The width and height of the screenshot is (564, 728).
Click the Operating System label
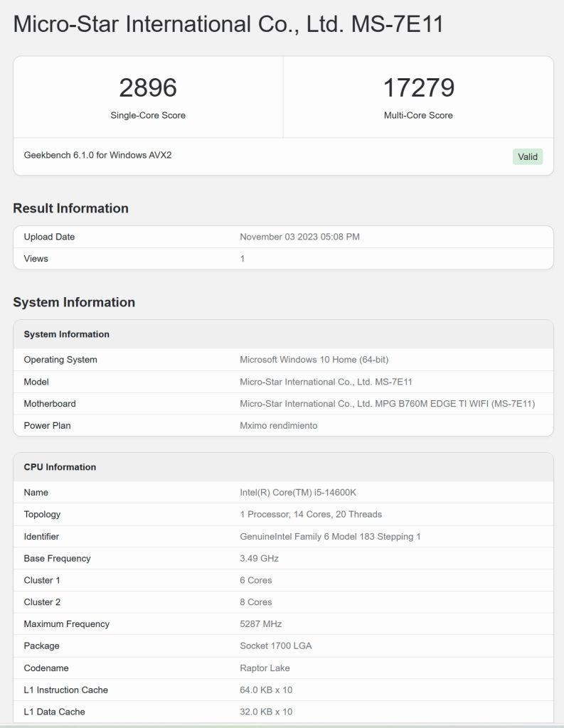60,359
